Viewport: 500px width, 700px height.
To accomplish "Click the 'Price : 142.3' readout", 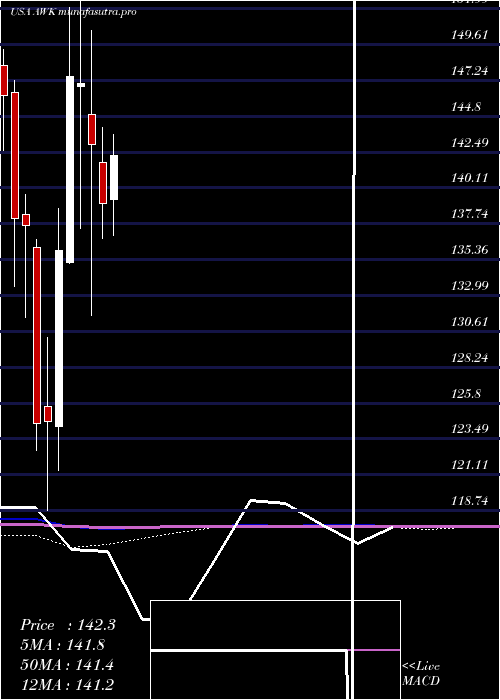I will 68,625.
